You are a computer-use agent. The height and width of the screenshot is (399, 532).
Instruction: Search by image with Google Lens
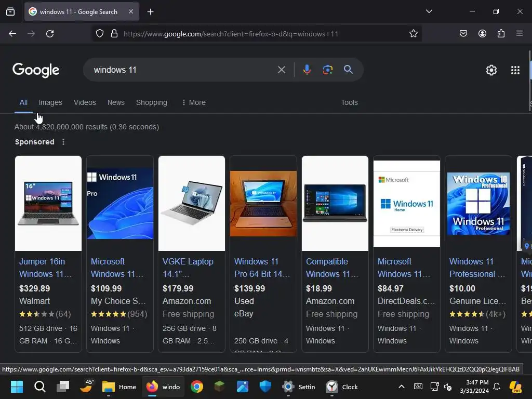327,70
